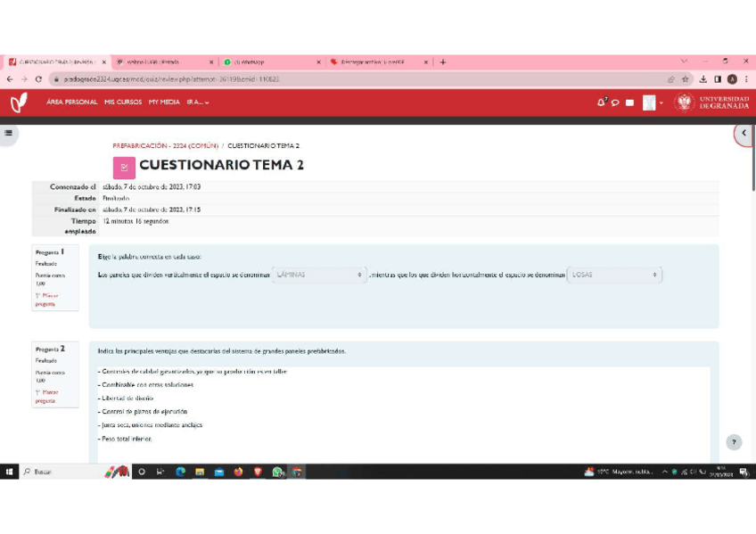Click the Universidad de Granada logo
756x534 pixels.
tap(712, 103)
